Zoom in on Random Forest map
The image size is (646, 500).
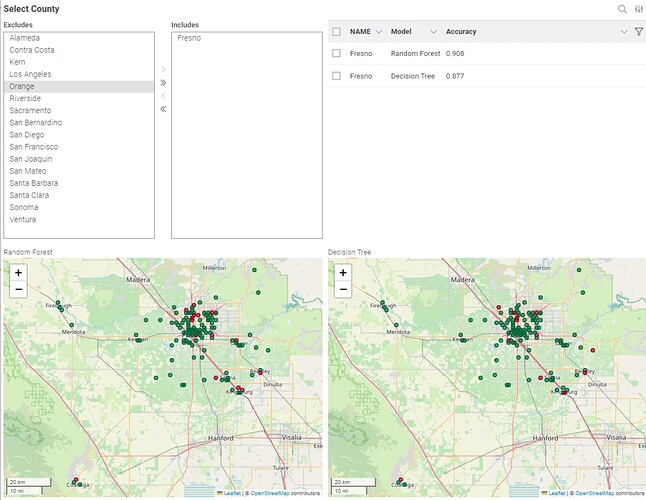pos(18,272)
